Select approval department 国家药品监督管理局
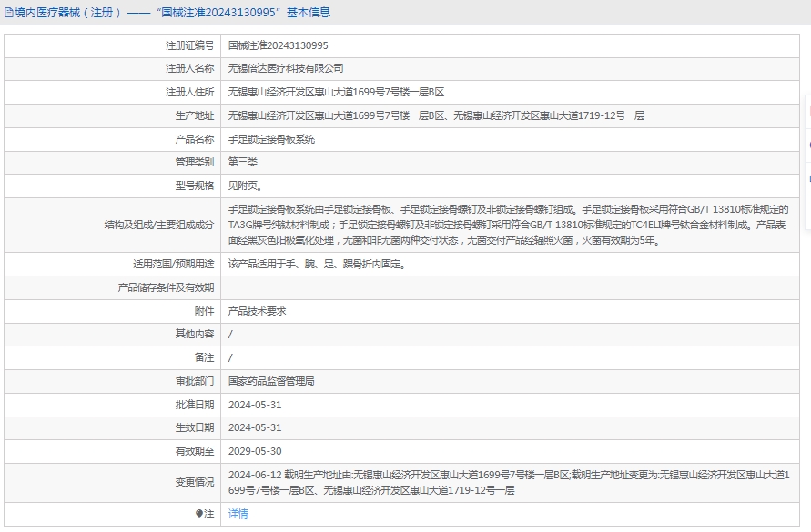This screenshot has height=532, width=811. (x=271, y=381)
